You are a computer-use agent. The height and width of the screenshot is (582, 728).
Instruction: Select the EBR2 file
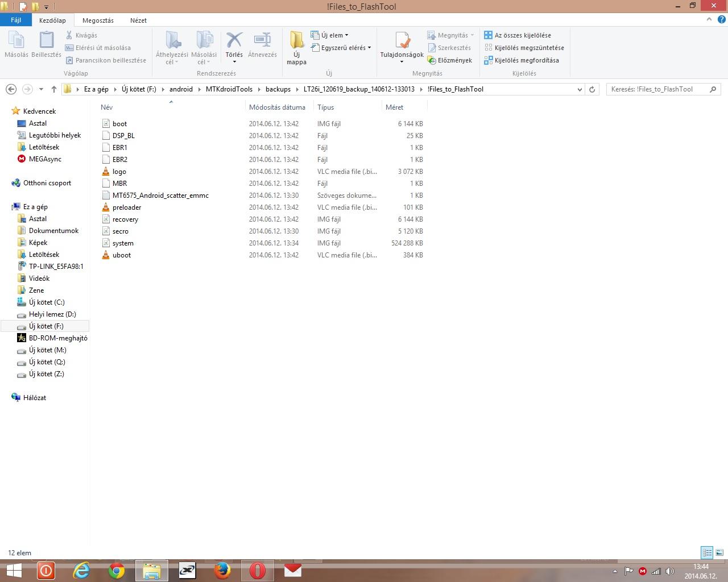coord(114,160)
